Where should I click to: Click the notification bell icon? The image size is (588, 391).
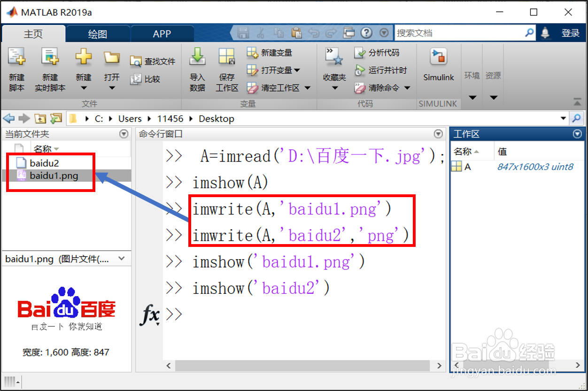coord(545,33)
